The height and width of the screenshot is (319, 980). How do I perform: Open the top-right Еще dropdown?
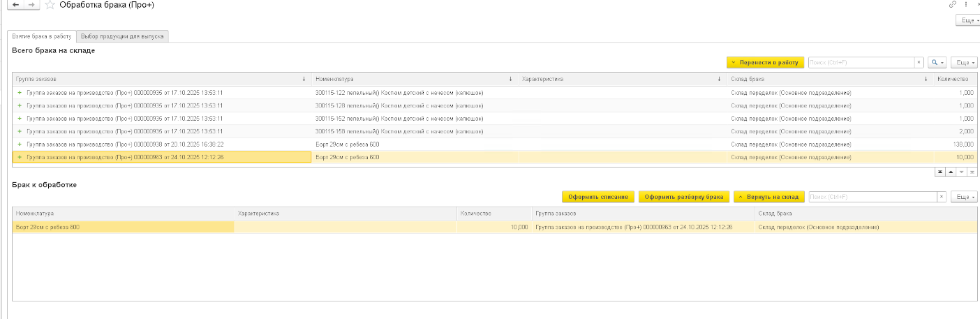click(967, 21)
